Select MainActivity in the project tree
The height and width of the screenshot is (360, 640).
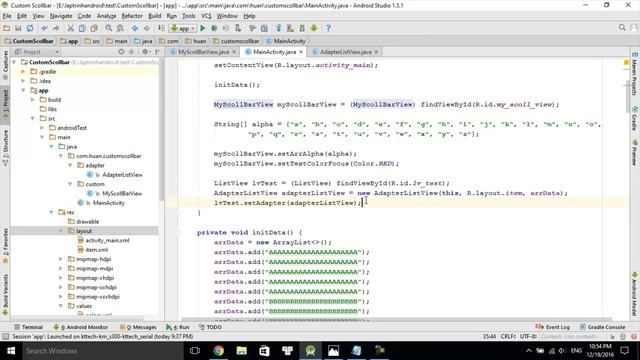pos(108,203)
